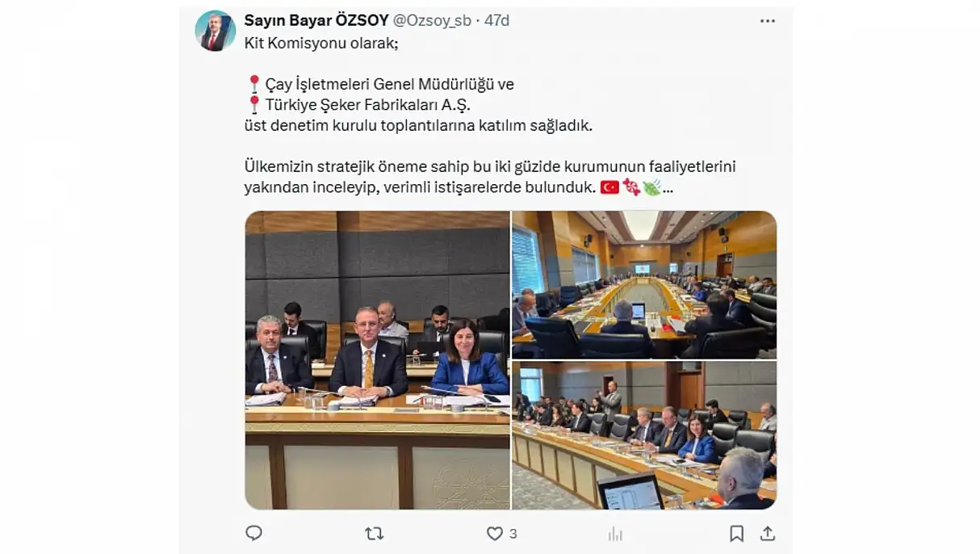Open the @Ozsoy_sb handle link

click(432, 21)
